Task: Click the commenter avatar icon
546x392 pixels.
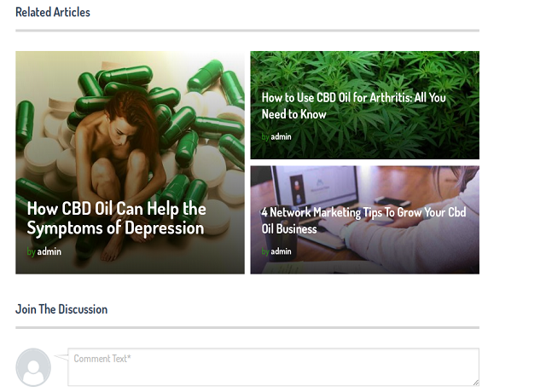Action: pos(33,367)
